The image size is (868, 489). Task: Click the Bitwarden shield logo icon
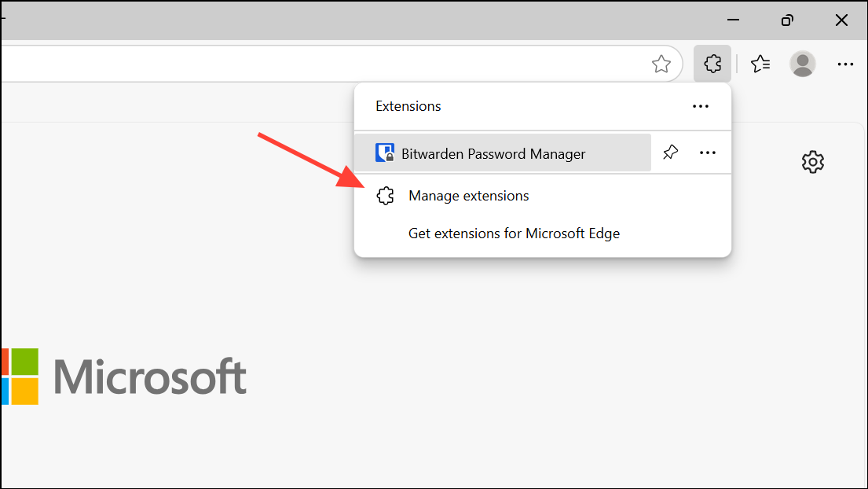click(385, 153)
